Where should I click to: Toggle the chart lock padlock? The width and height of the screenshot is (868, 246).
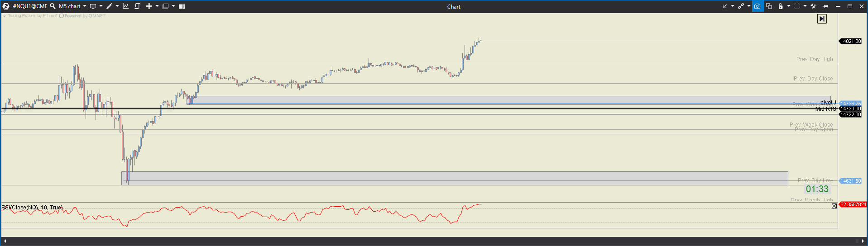(781, 6)
